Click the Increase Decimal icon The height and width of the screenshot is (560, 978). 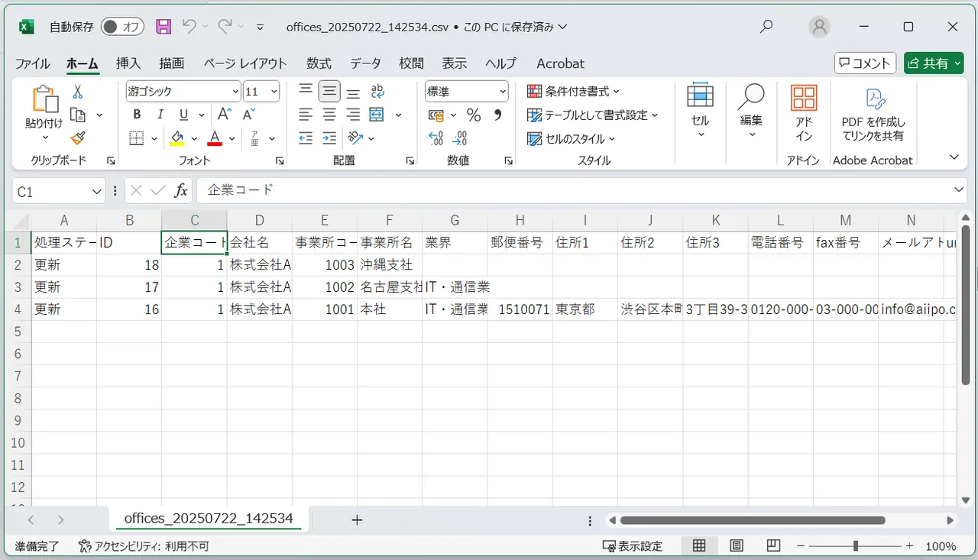pos(436,138)
